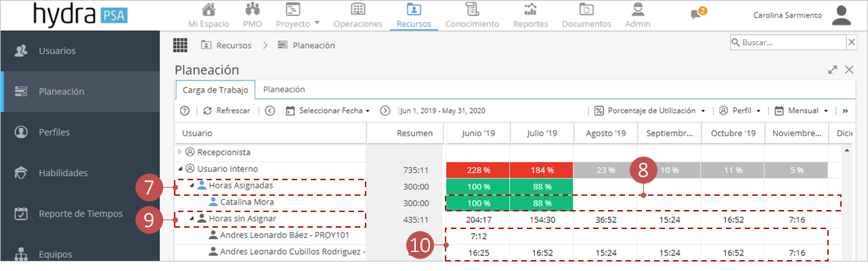868x271 pixels.
Task: Switch to the Planeación tab
Action: tap(284, 89)
